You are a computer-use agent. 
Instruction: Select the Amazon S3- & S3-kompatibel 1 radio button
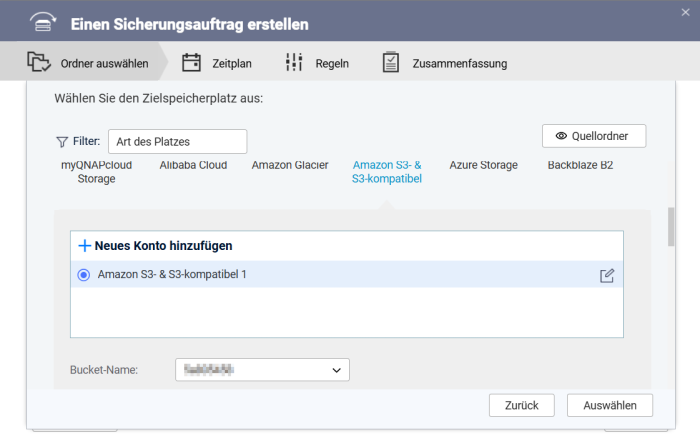[x=84, y=275]
